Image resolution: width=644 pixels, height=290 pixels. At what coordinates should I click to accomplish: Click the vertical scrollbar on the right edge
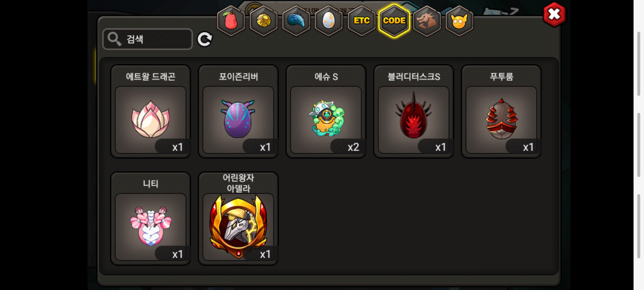[639, 145]
